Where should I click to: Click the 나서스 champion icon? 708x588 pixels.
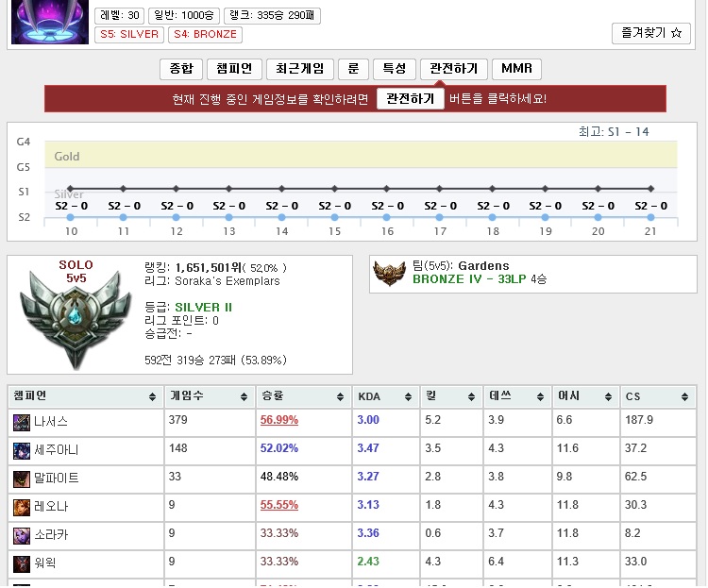click(x=21, y=423)
